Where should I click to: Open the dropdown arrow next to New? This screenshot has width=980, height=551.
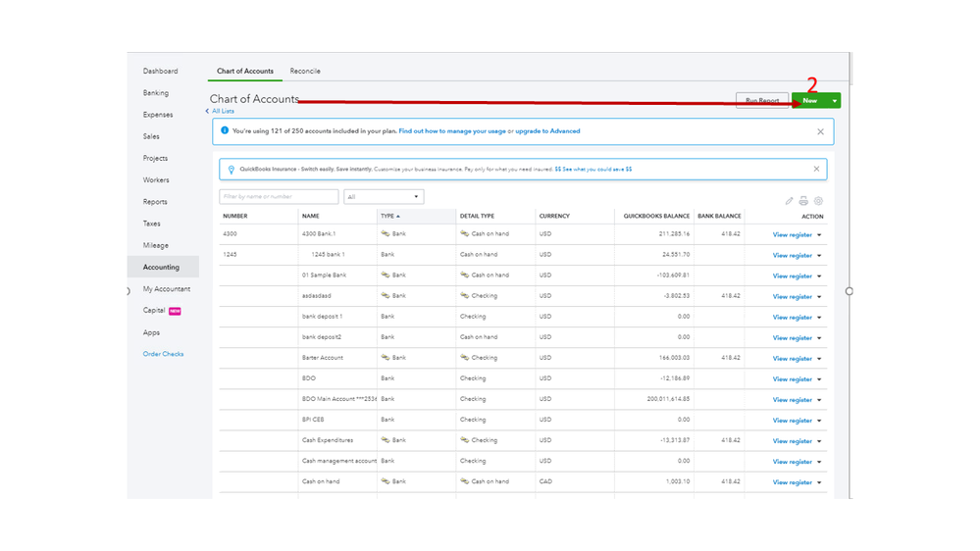tap(835, 100)
